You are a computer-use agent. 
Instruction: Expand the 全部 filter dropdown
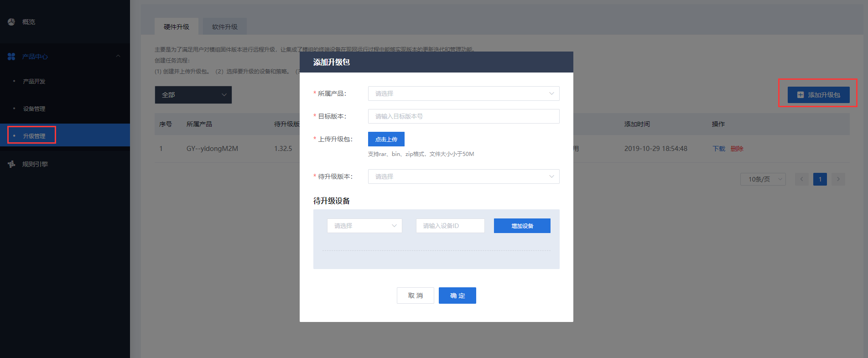click(x=193, y=95)
